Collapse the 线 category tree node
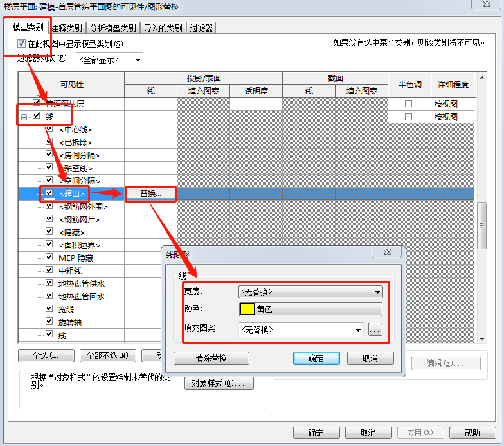Viewport: 504px width, 446px height. click(x=24, y=117)
